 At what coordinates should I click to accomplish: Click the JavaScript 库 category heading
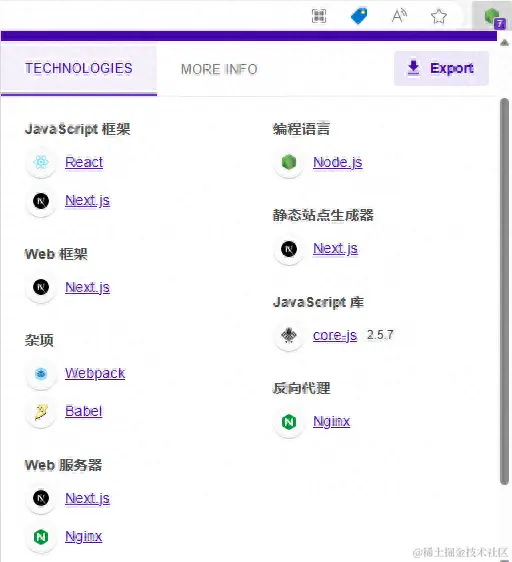point(318,302)
